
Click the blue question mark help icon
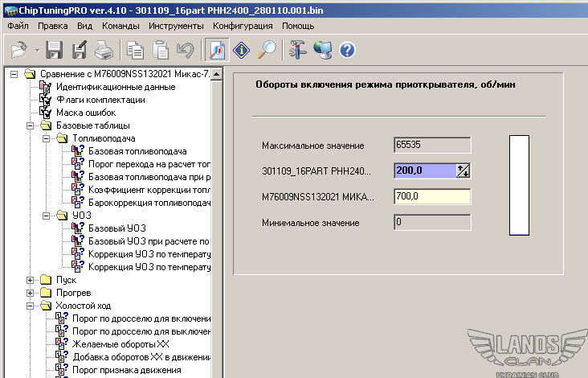347,50
